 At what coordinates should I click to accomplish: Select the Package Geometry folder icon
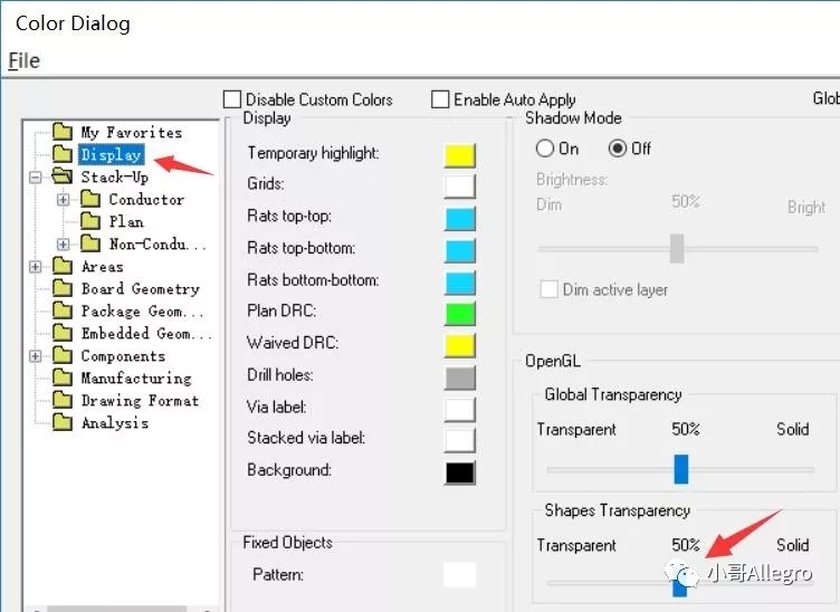click(63, 310)
